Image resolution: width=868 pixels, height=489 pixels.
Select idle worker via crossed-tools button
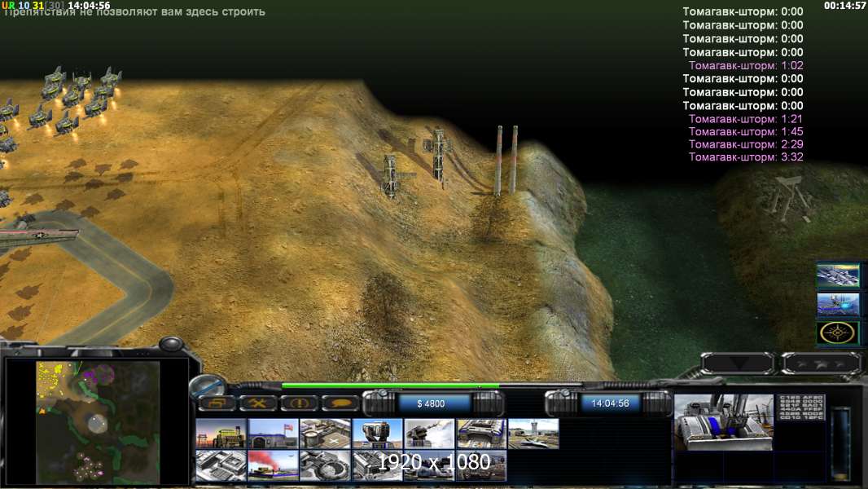click(257, 403)
